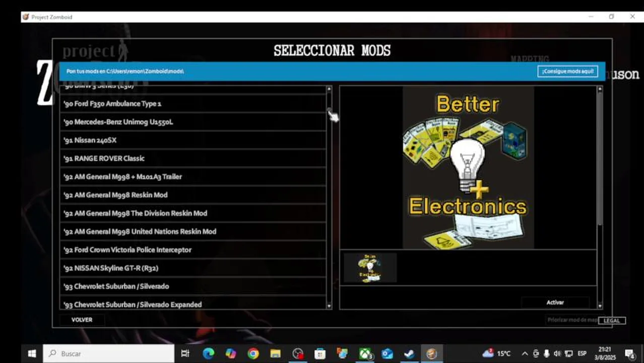The image size is (644, 363).
Task: Click the Activar button
Action: [x=555, y=302]
